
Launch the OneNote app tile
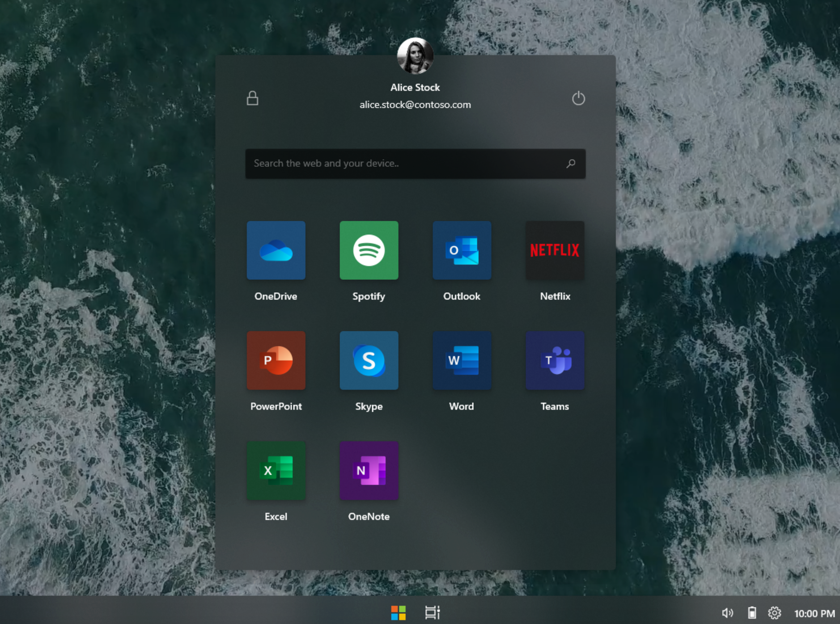(369, 471)
